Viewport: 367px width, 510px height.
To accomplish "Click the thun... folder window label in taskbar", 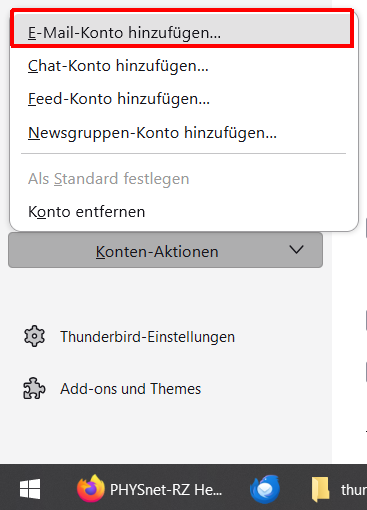I will pyautogui.click(x=354, y=490).
